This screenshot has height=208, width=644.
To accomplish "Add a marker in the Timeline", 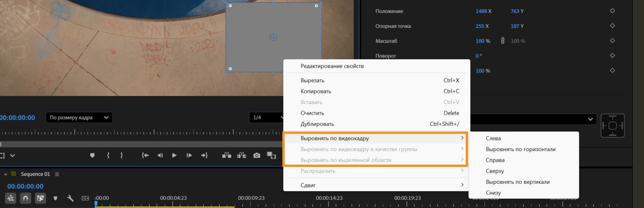I will tap(56, 198).
